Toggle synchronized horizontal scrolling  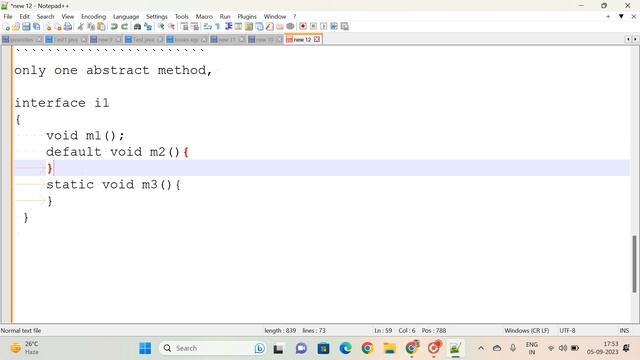(x=195, y=27)
